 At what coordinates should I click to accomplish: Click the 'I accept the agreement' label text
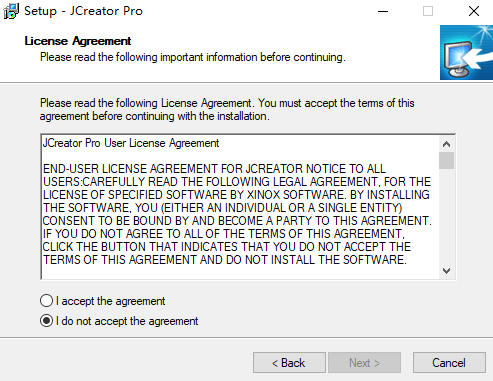pos(110,301)
